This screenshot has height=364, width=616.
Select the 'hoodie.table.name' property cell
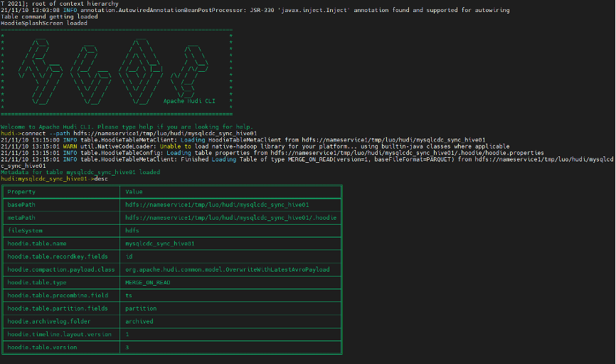tap(61, 244)
